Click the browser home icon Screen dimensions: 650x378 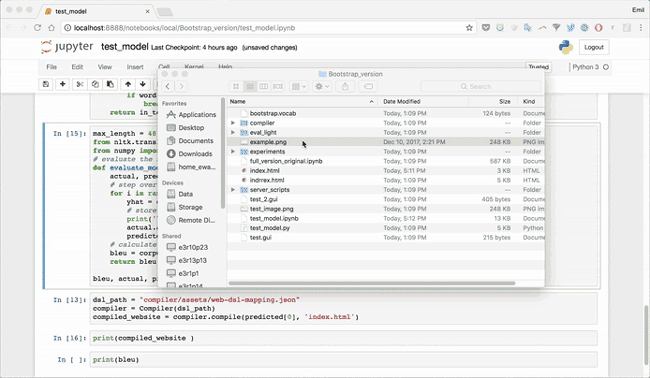pyautogui.click(x=51, y=28)
